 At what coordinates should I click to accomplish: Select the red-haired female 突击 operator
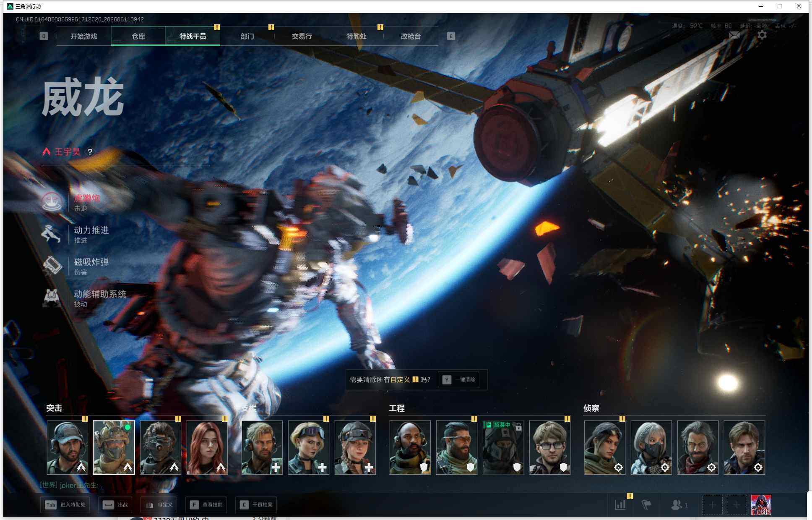pos(207,447)
